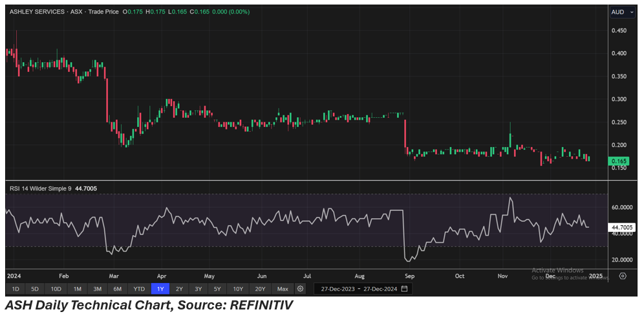Click the RSI value 44.7005 in header
The image size is (644, 314).
86,188
